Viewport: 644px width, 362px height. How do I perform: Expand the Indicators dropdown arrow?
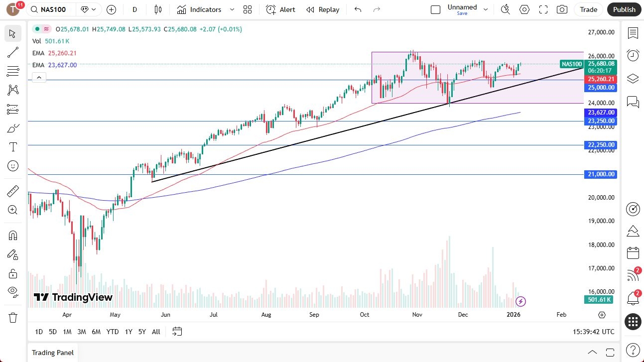(231, 9)
